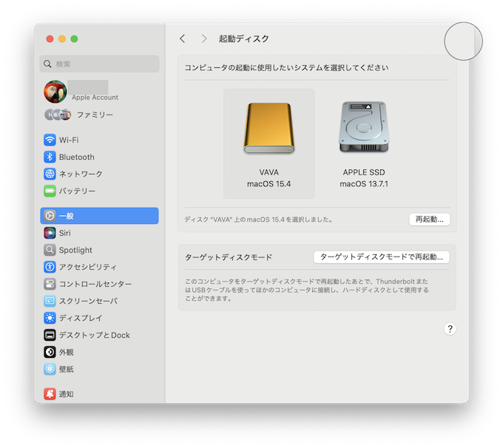The height and width of the screenshot is (448, 503).
Task: Open バッテリー battery icon
Action: coord(50,191)
